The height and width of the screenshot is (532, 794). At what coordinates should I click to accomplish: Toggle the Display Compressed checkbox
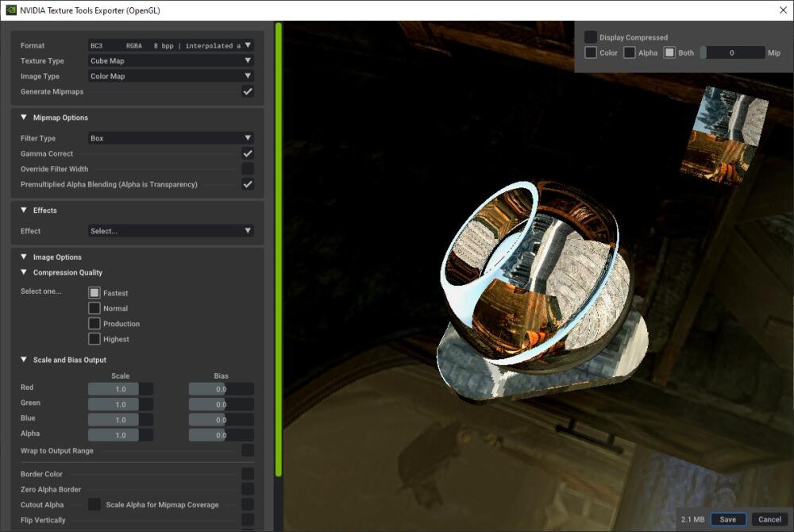pos(591,37)
